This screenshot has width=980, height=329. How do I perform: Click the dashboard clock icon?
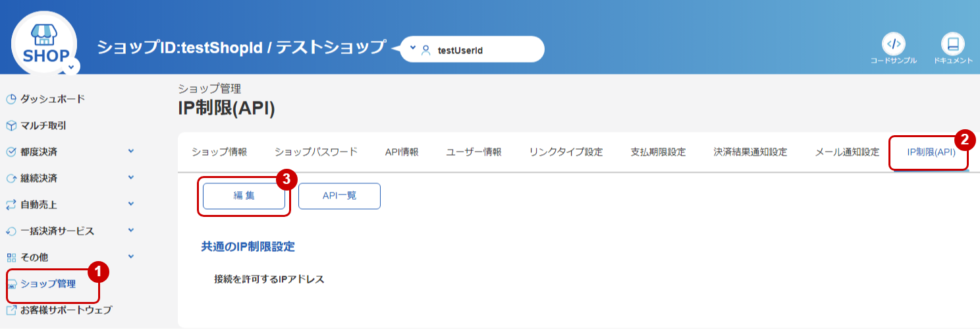point(11,100)
